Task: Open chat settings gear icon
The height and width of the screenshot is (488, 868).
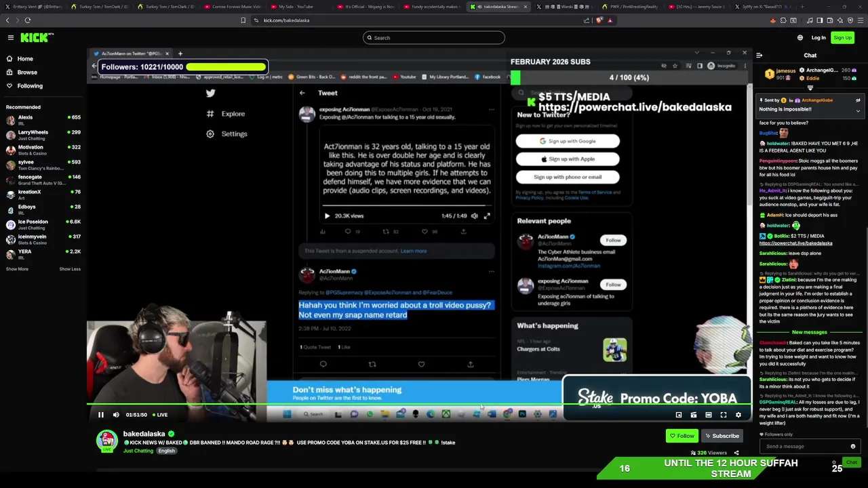Action: click(x=834, y=462)
